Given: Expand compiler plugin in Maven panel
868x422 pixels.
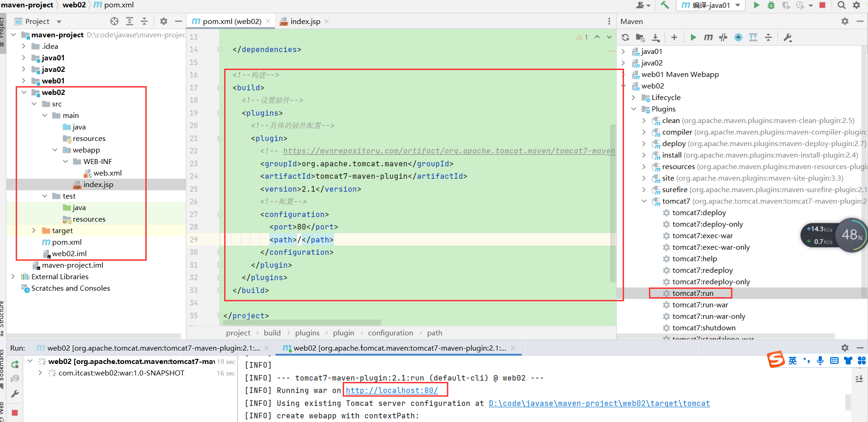Looking at the screenshot, I should pos(644,132).
